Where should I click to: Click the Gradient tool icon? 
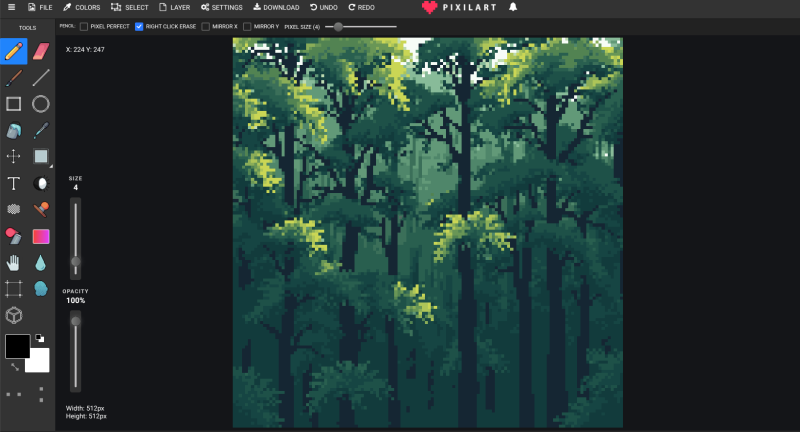point(41,236)
